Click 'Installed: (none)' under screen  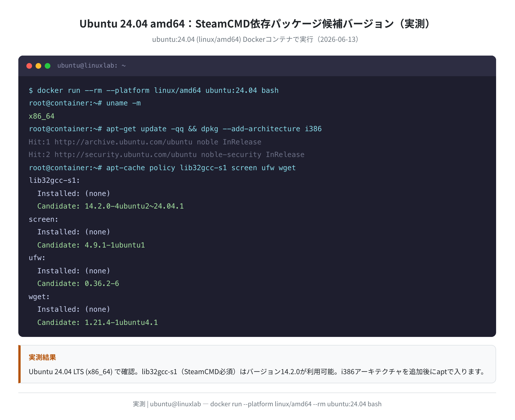point(74,232)
